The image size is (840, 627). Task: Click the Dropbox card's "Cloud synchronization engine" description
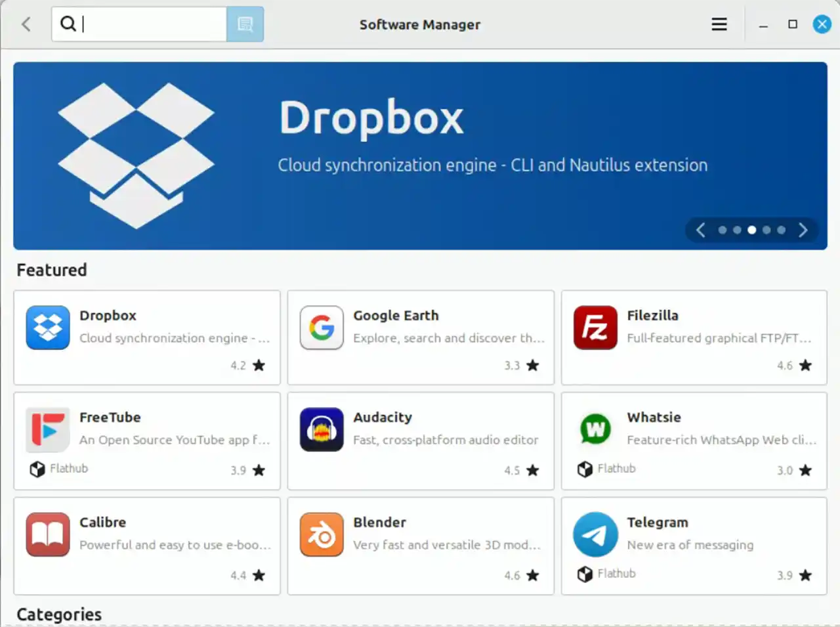[x=175, y=338]
